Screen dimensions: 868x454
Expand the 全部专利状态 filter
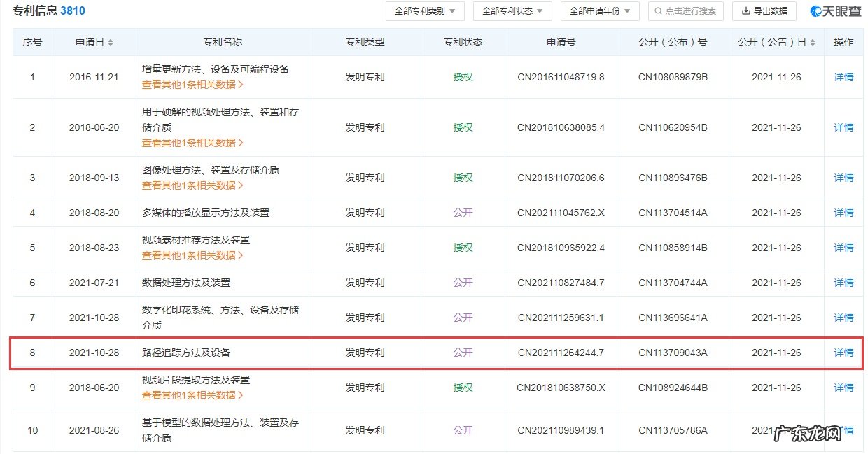pyautogui.click(x=512, y=11)
